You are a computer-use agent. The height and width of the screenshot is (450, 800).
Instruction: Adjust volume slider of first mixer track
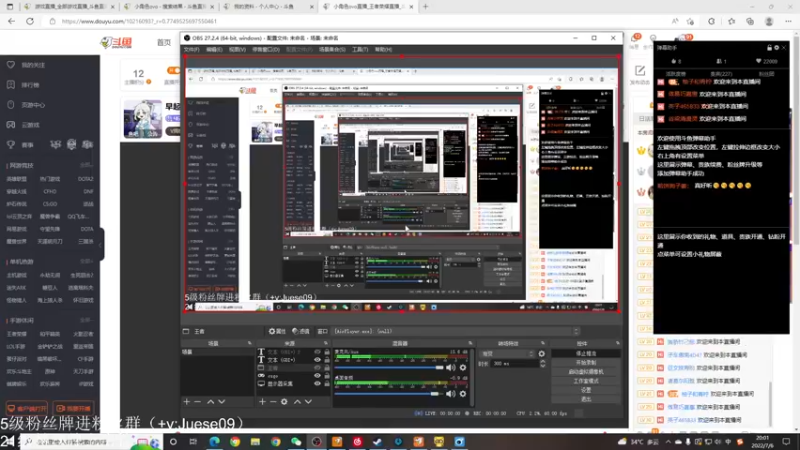pyautogui.click(x=389, y=367)
